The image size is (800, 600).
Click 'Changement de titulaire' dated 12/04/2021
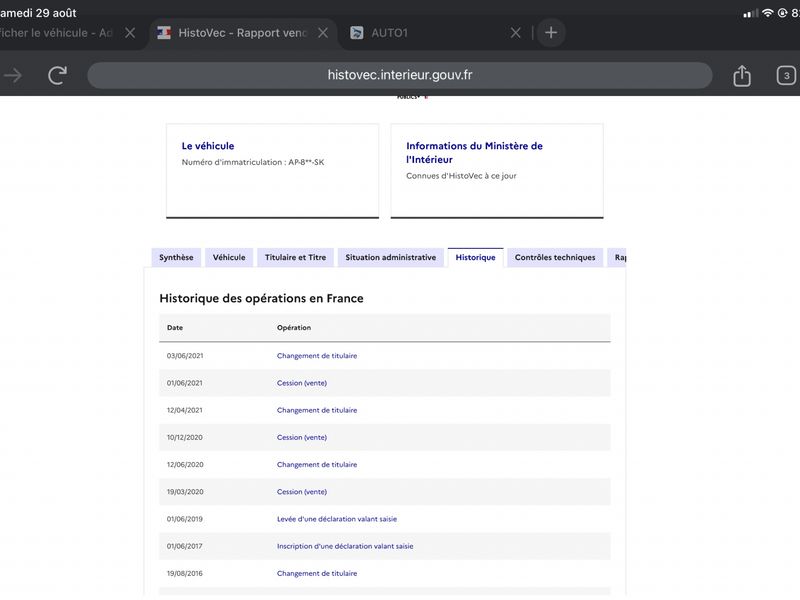tap(317, 410)
